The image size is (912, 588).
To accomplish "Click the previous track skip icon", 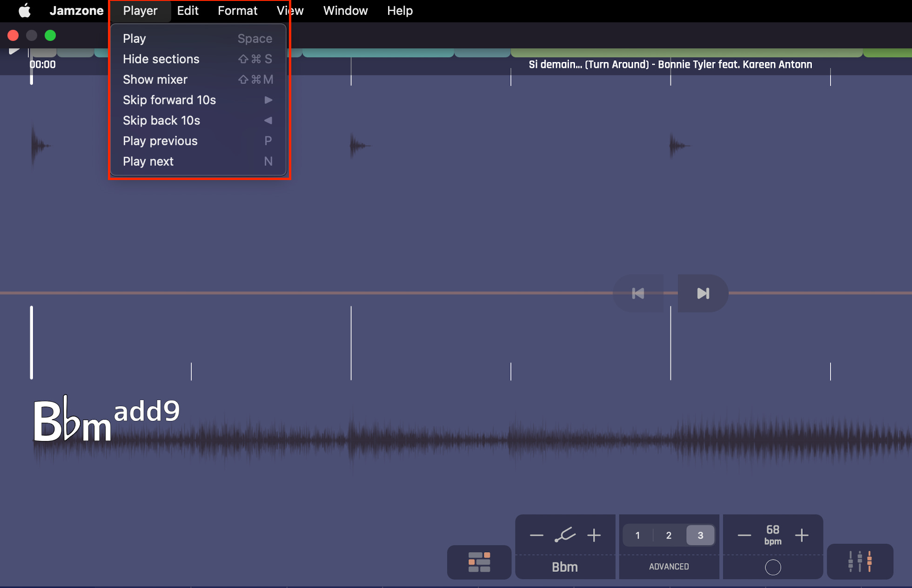I will (638, 293).
